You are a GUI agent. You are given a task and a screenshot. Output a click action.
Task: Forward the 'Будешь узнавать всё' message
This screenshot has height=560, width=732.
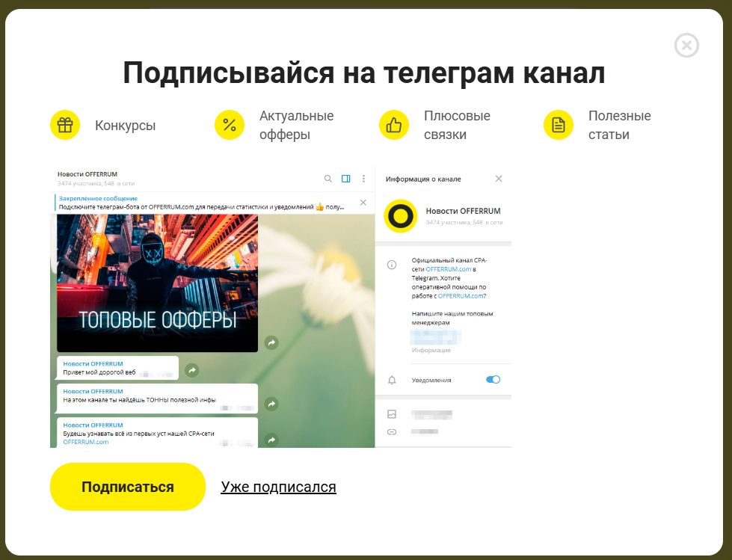point(271,440)
